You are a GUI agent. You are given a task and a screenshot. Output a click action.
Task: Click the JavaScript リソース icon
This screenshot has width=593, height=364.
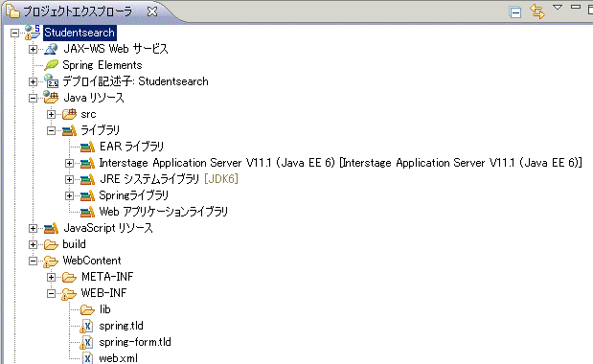(x=51, y=228)
